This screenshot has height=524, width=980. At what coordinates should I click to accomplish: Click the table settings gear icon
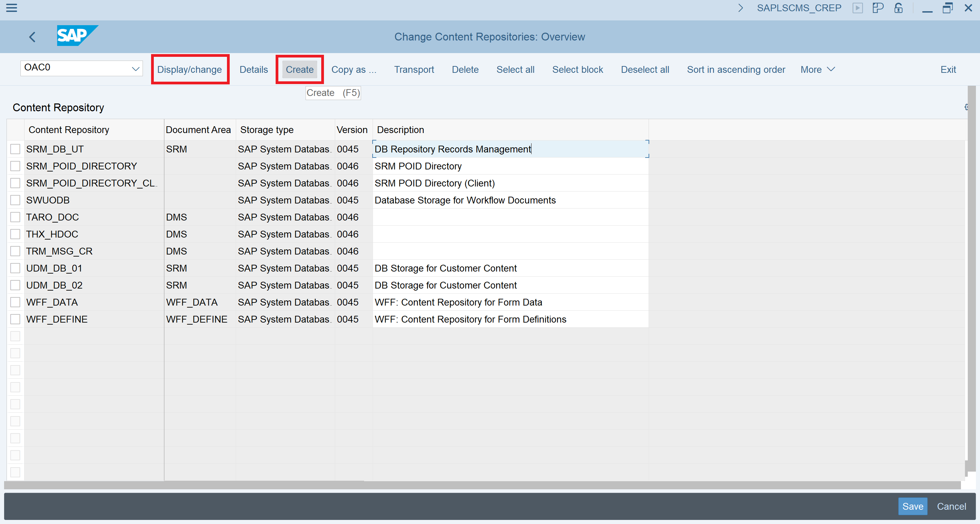[x=966, y=107]
